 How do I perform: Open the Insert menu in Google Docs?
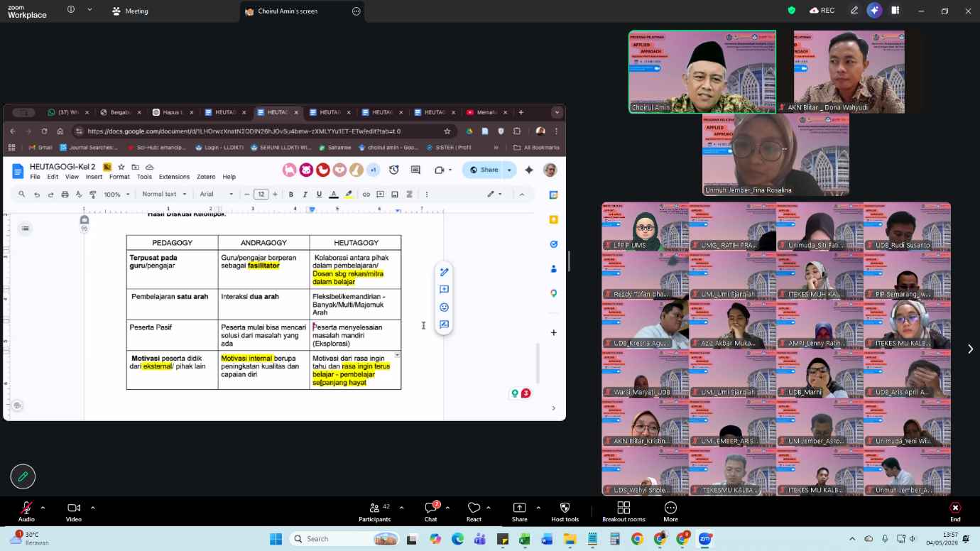click(x=94, y=177)
